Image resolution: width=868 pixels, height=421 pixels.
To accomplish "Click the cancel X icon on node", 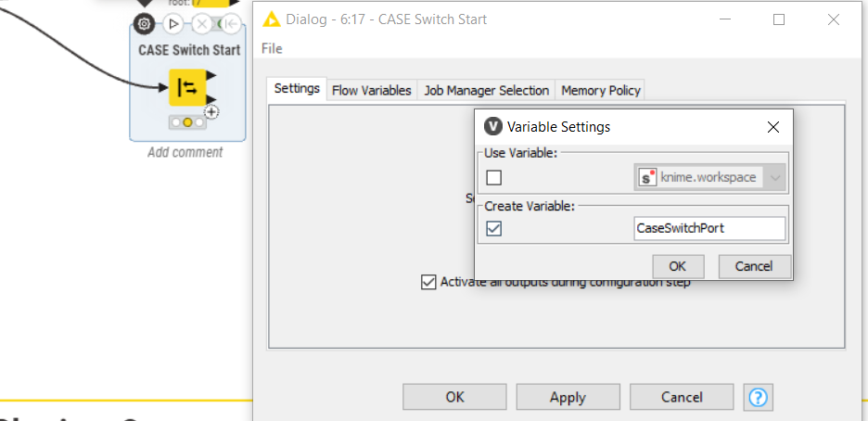I will coord(200,24).
